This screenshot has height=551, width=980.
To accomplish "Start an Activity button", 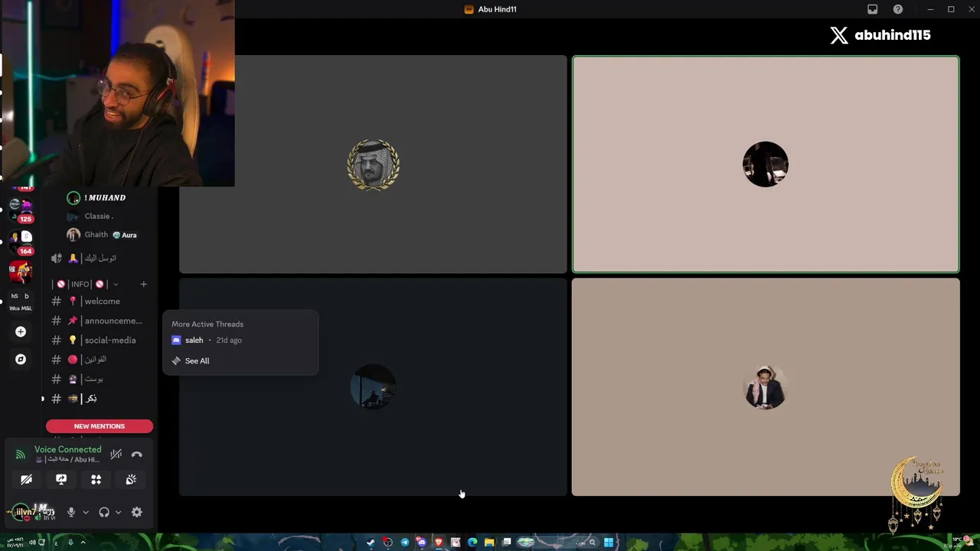I will [96, 480].
